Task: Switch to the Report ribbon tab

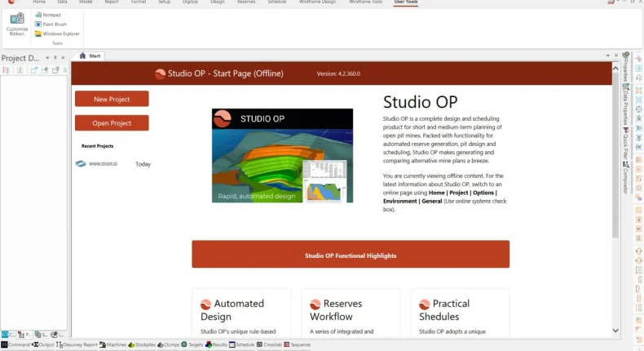Action: pos(112,2)
